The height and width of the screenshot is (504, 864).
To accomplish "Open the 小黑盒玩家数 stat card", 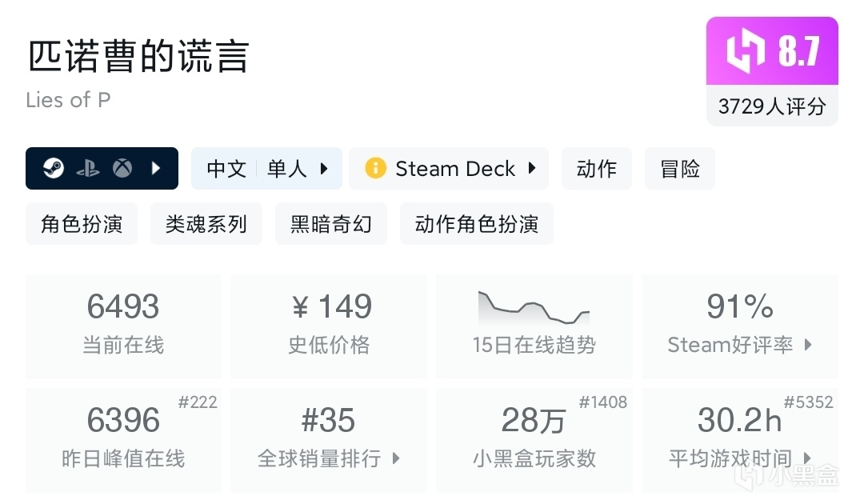I will (534, 440).
